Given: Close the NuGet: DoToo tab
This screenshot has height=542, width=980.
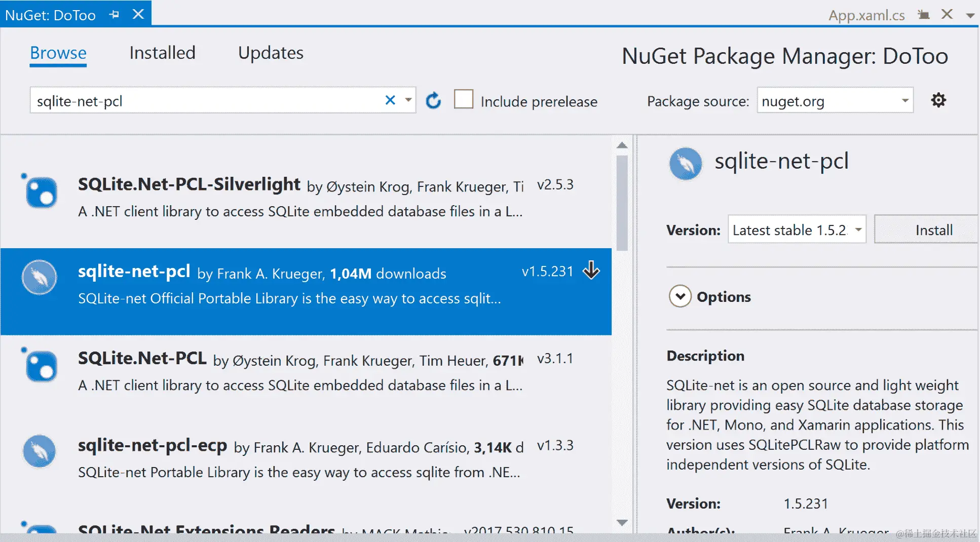Looking at the screenshot, I should click(138, 14).
